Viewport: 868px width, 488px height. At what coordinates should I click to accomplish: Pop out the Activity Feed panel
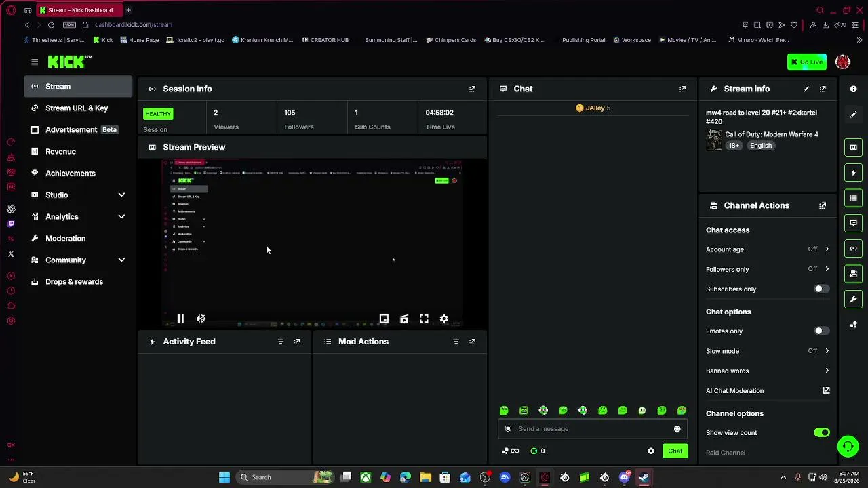tap(297, 342)
